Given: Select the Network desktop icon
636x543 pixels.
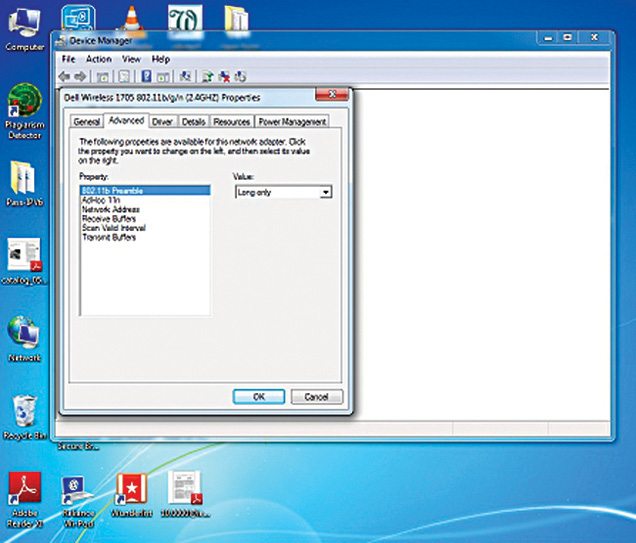Looking at the screenshot, I should (x=24, y=335).
